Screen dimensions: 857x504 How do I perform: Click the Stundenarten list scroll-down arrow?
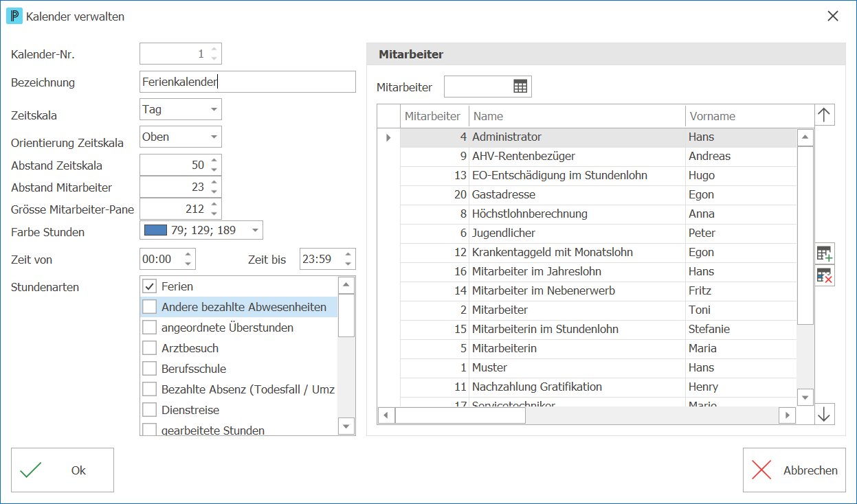346,426
